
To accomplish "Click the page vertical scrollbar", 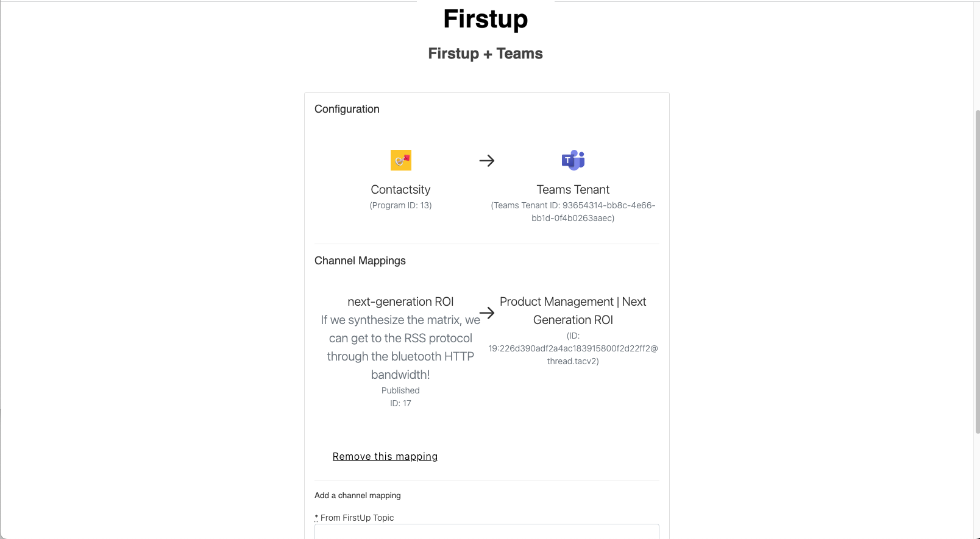I will [x=977, y=272].
